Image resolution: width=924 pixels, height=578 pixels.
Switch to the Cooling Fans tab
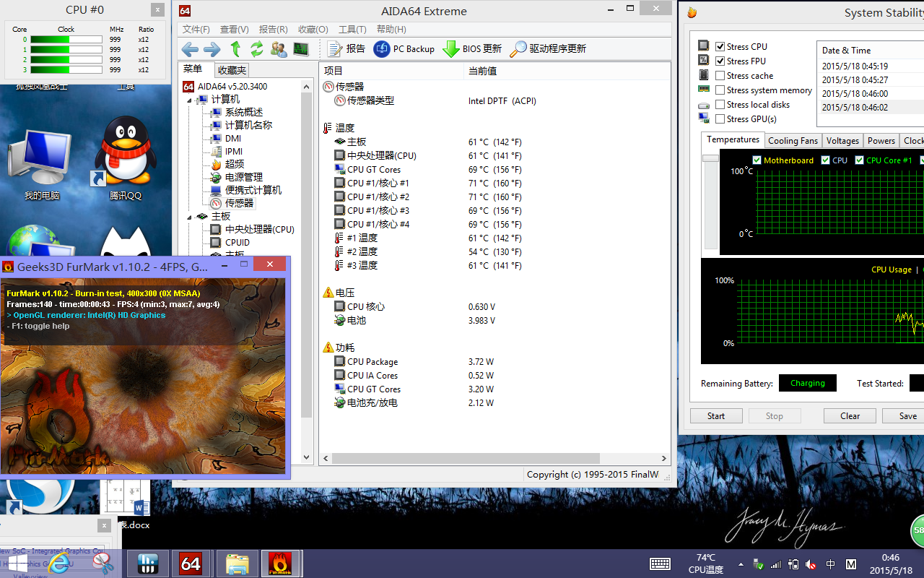click(x=793, y=141)
